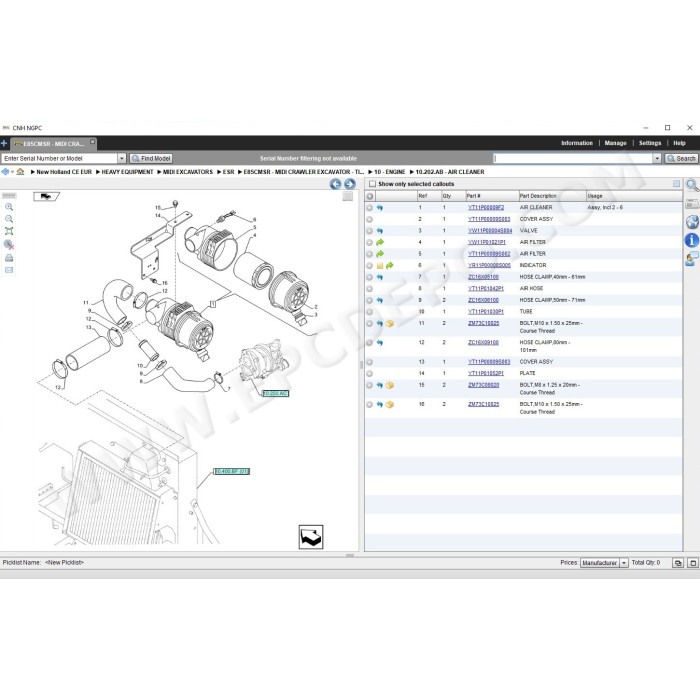Open the Information menu
This screenshot has width=700, height=700.
[x=577, y=143]
